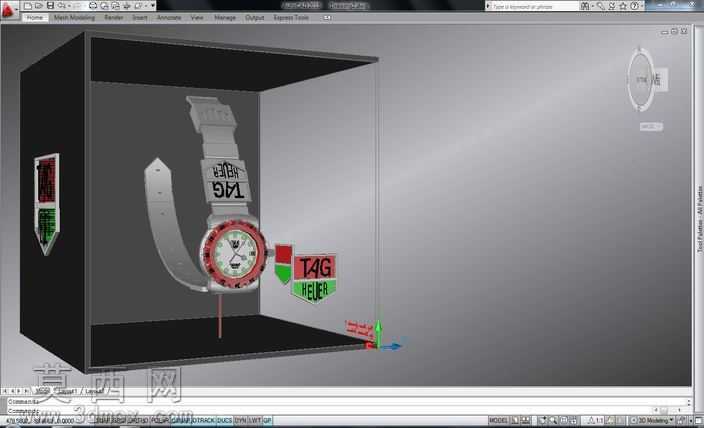Viewport: 704px width, 428px height.
Task: Toggle GRID display in status bar
Action: point(119,421)
